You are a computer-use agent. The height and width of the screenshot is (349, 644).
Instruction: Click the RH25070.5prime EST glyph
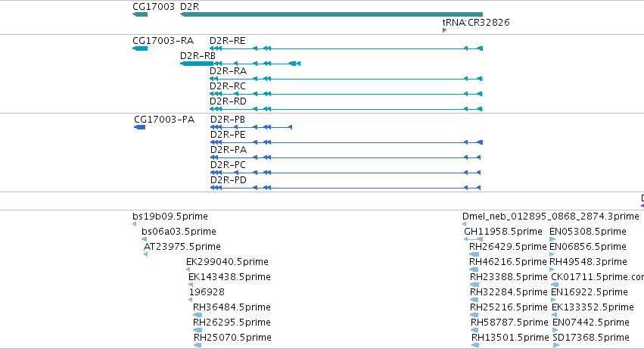(x=198, y=345)
